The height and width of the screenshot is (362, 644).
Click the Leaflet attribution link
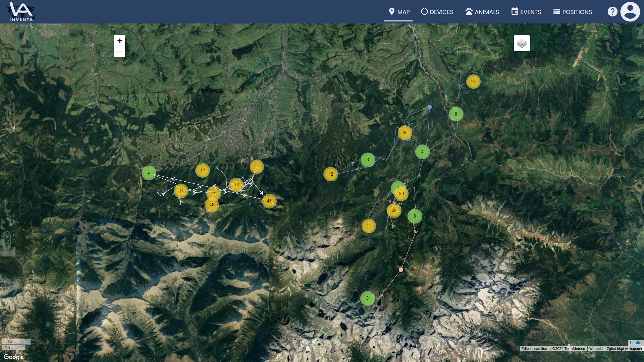636,343
